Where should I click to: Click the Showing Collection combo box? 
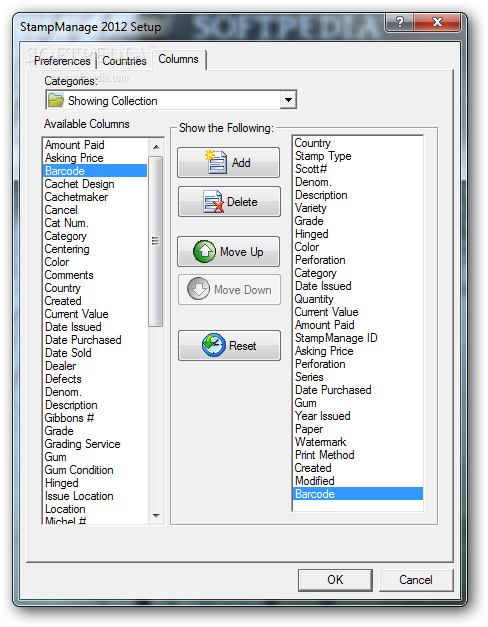171,100
